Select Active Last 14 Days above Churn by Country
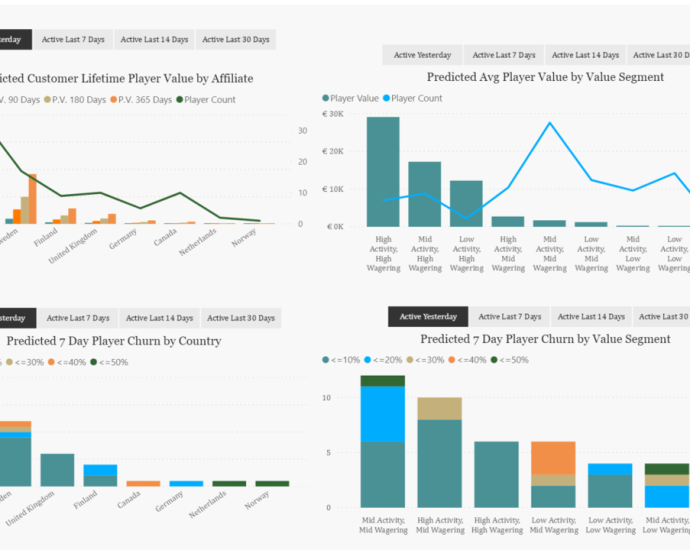Screen dimensions: 690x550 (x=159, y=318)
